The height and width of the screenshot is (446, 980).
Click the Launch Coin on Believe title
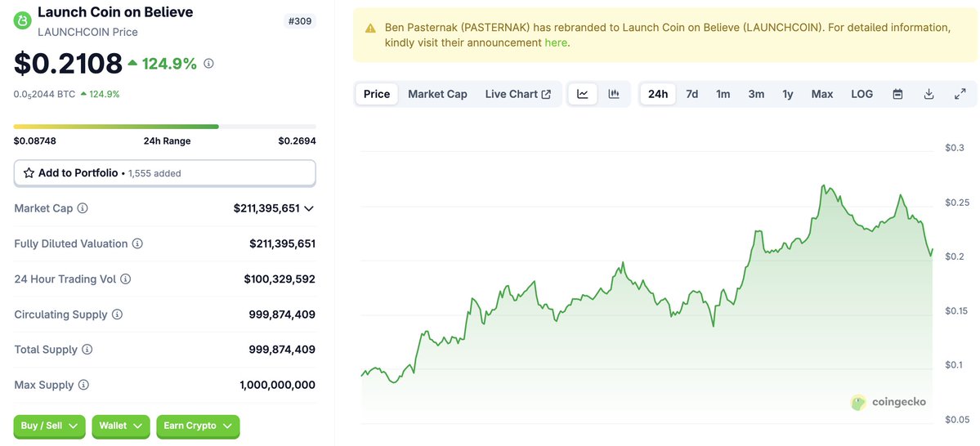coord(115,12)
